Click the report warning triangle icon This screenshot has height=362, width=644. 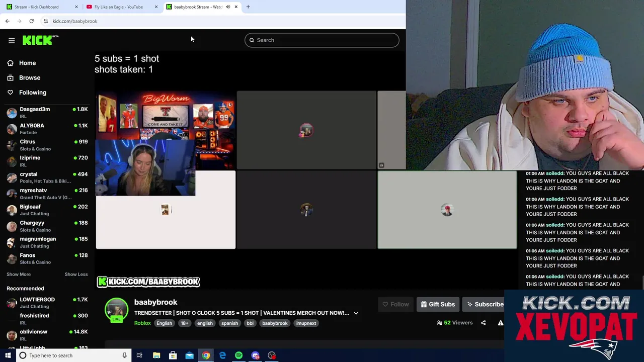pyautogui.click(x=501, y=323)
